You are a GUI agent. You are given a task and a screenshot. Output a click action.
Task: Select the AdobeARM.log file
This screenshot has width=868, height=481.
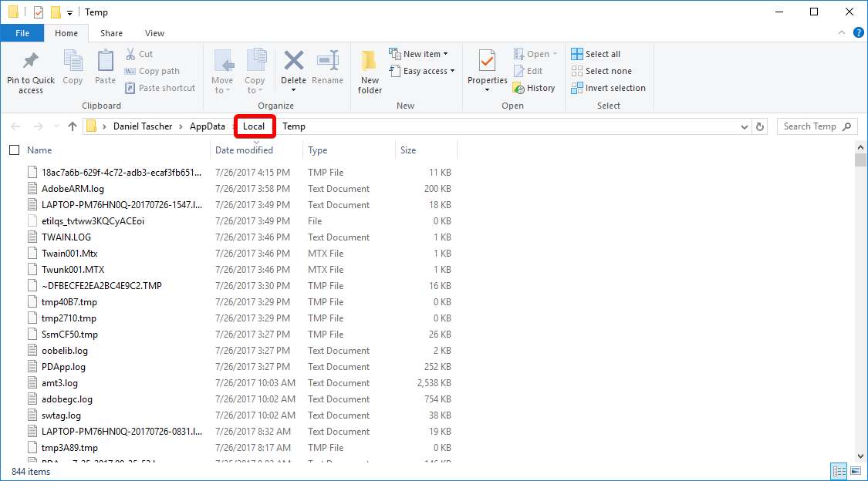pos(73,189)
